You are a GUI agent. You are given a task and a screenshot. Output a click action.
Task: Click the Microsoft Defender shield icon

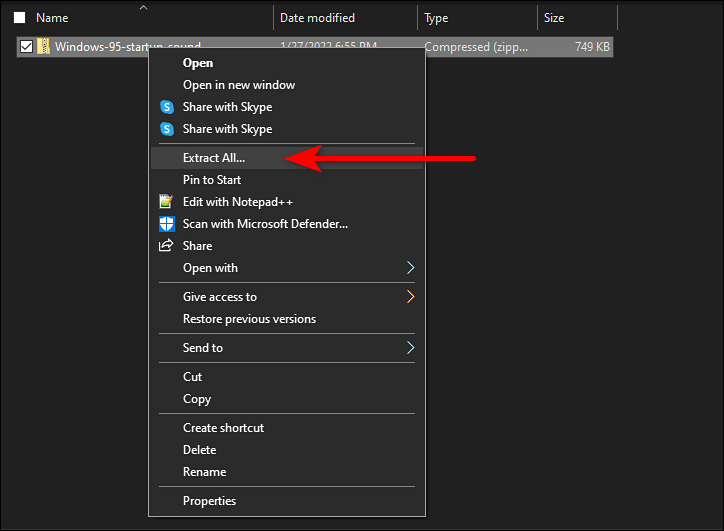[167, 224]
